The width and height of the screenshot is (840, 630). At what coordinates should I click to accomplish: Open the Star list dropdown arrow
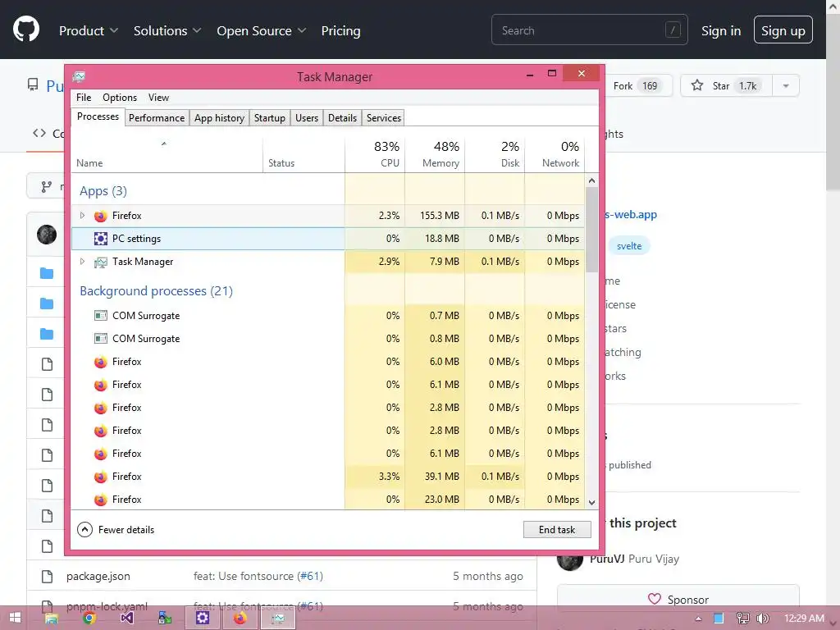pos(785,85)
